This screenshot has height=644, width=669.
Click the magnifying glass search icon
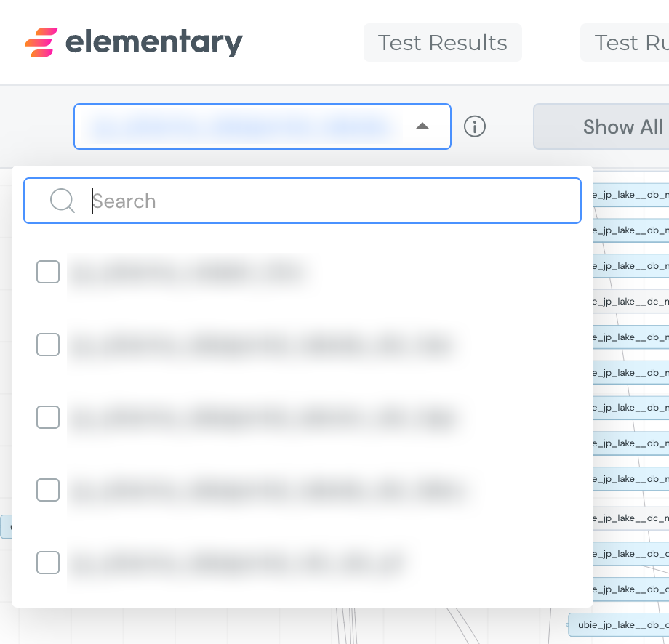pyautogui.click(x=62, y=201)
